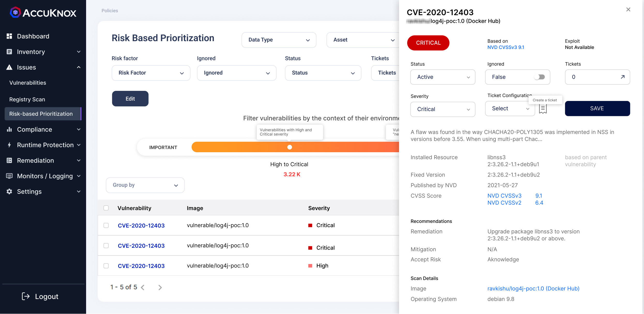644x314 pixels.
Task: Open the Group by dropdown
Action: pos(145,185)
